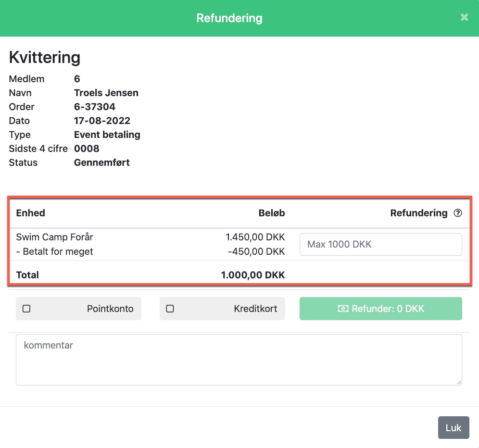Click the member name Troels Jensen
The image size is (479, 448).
[106, 92]
